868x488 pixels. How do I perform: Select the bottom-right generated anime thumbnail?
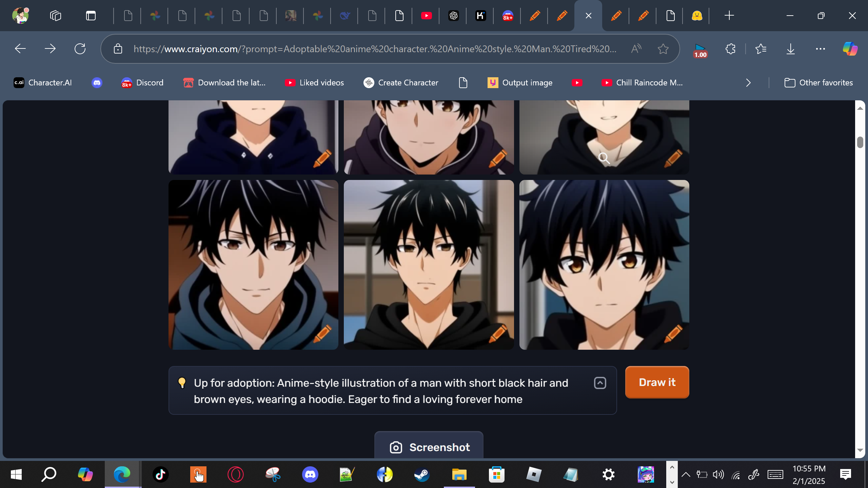(x=604, y=264)
